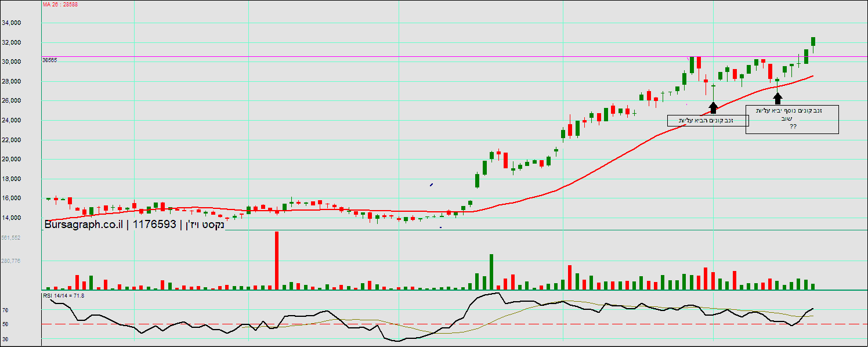Select the left Hebrew annotation text box

tap(708, 120)
